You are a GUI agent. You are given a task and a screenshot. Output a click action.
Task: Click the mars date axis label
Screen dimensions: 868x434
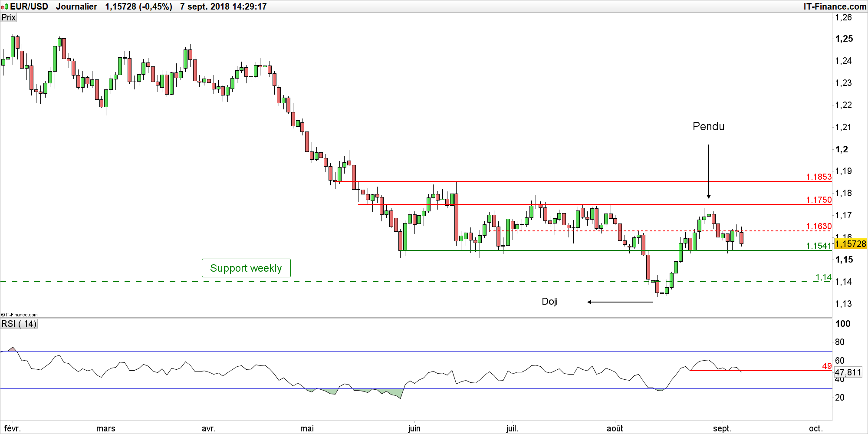click(106, 428)
